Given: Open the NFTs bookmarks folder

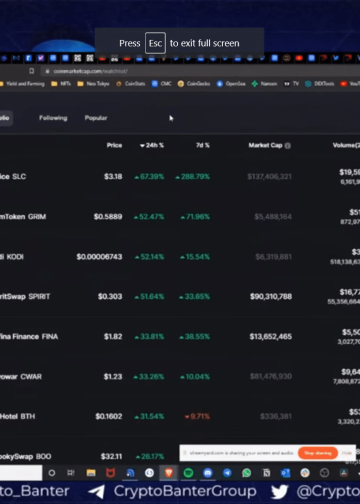Looking at the screenshot, I should click(61, 84).
